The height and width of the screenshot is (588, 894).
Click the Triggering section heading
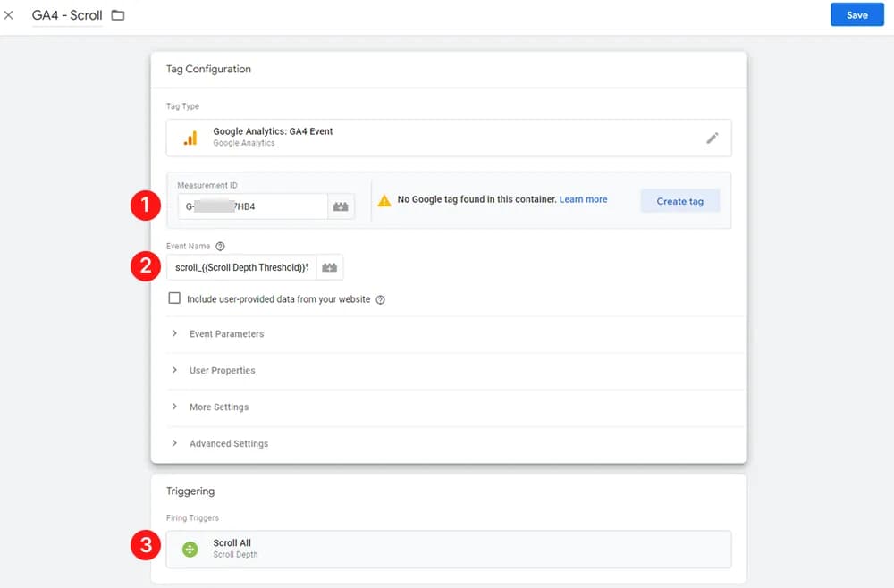coord(190,491)
